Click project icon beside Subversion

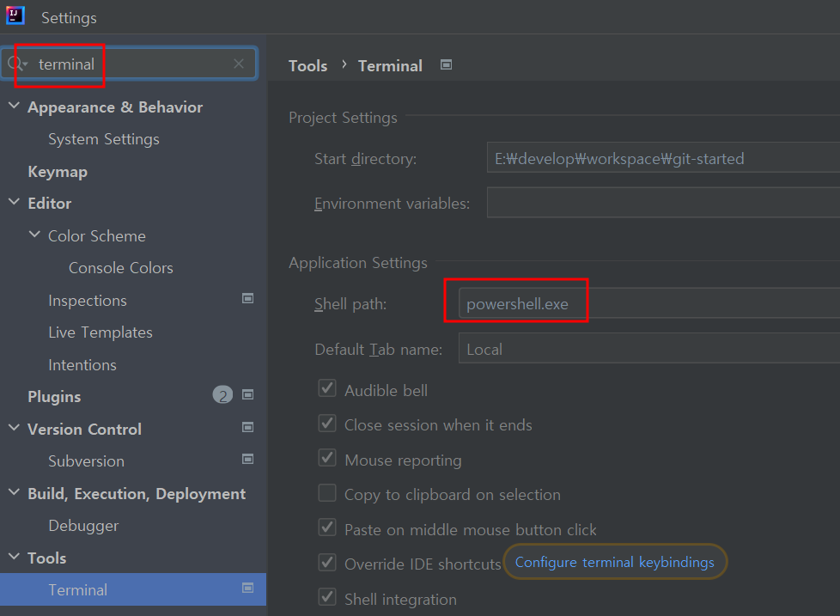coord(247,460)
